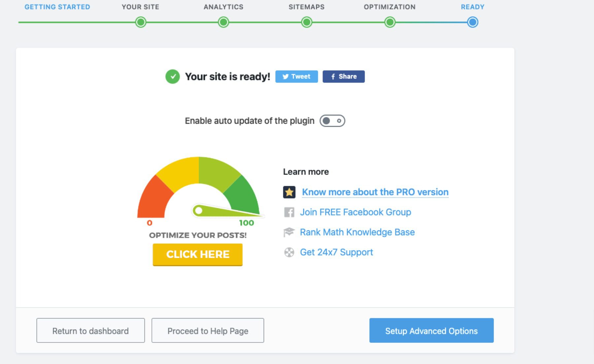Go to the Getting Started step
Image resolution: width=594 pixels, height=364 pixels.
click(57, 7)
